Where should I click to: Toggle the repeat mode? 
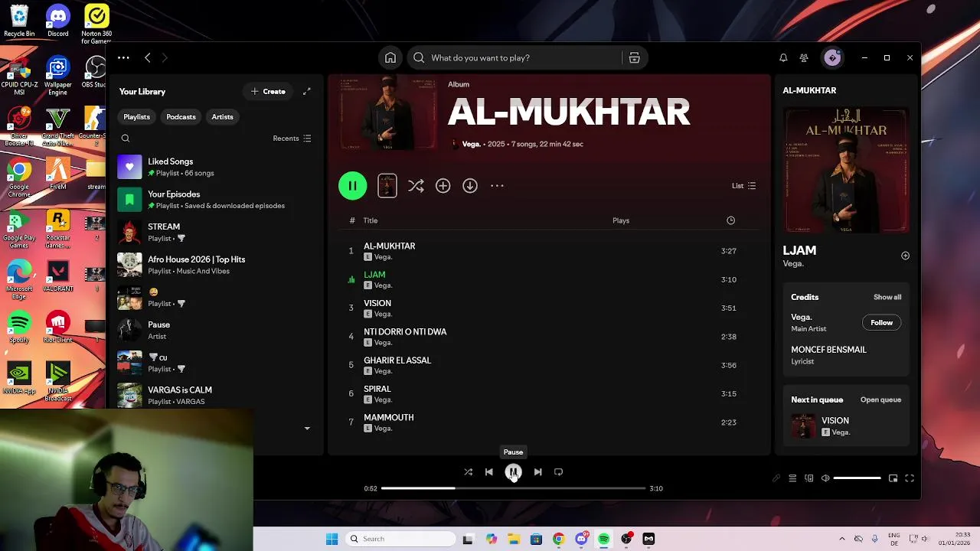point(558,472)
